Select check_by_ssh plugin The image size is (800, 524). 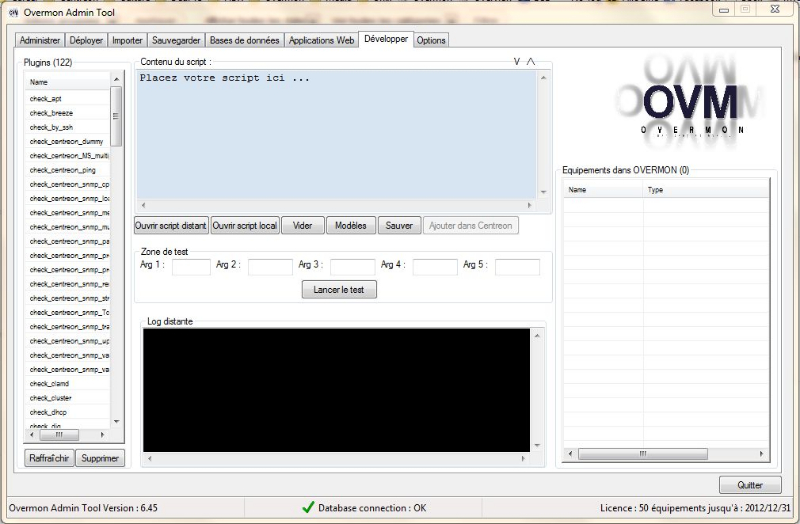pyautogui.click(x=51, y=127)
